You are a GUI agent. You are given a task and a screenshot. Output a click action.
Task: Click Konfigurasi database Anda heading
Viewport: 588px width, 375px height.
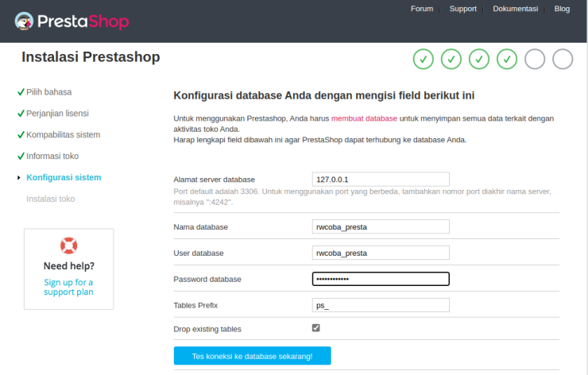(324, 95)
